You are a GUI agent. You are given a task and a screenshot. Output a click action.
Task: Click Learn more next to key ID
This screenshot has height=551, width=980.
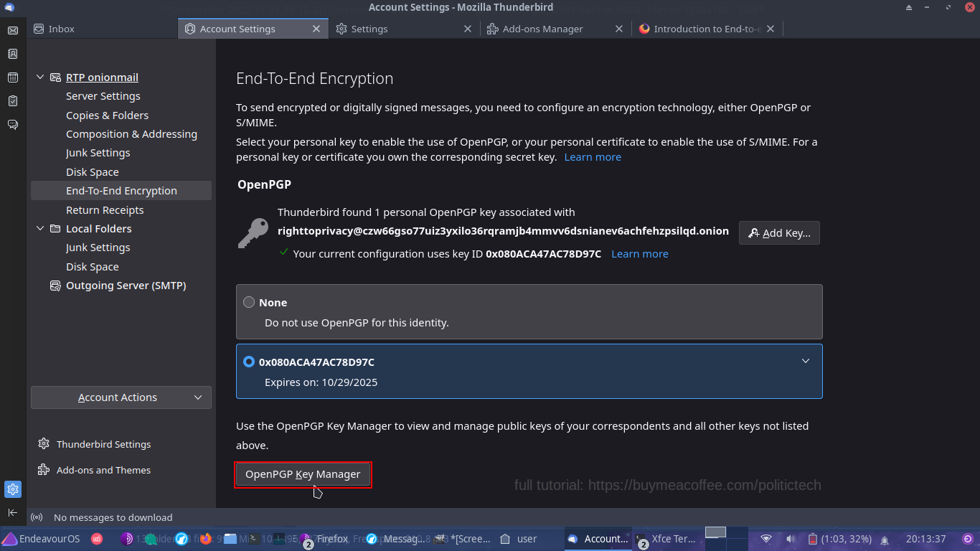[x=640, y=254]
